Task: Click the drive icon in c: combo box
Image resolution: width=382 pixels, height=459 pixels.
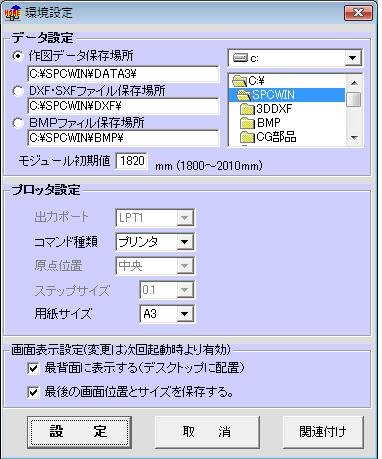Action: pyautogui.click(x=240, y=59)
